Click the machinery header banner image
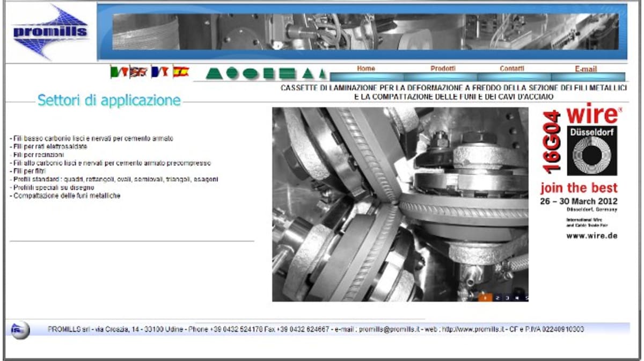 [x=365, y=32]
